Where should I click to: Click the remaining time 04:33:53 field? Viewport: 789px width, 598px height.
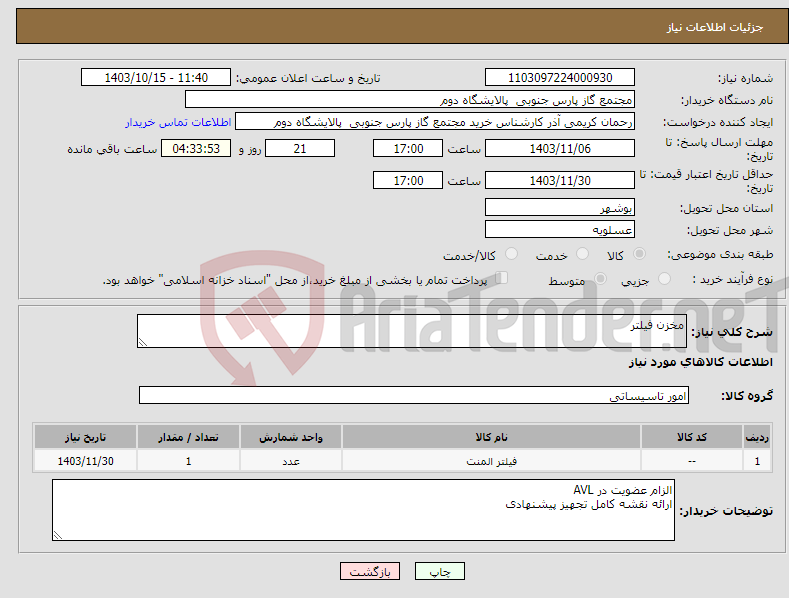coord(196,148)
